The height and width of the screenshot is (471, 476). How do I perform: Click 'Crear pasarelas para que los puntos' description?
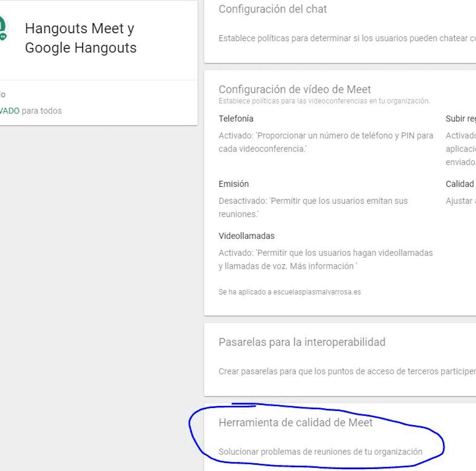tap(347, 371)
